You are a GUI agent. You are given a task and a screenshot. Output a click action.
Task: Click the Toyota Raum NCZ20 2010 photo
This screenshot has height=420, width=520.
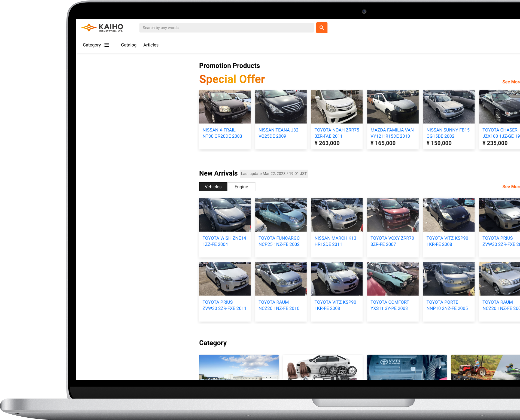(x=281, y=279)
